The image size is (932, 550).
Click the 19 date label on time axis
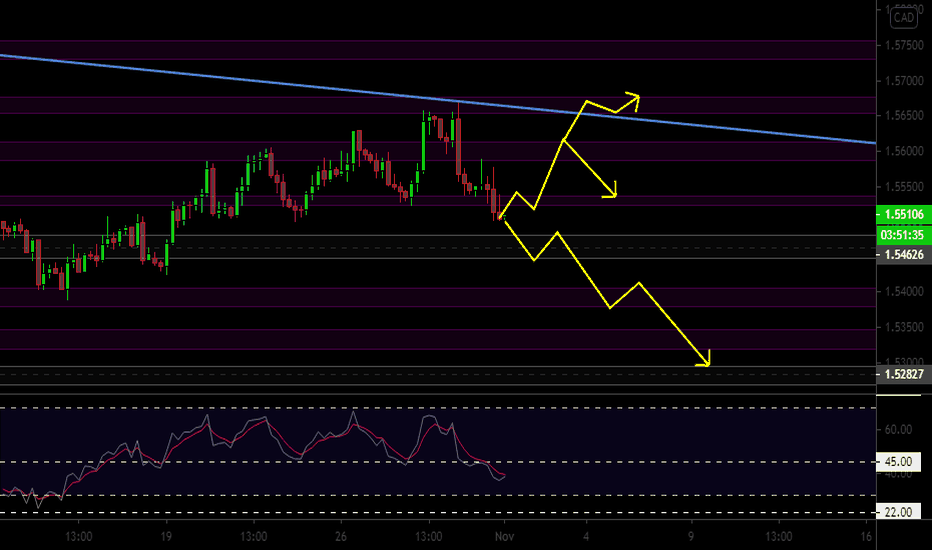coord(166,536)
